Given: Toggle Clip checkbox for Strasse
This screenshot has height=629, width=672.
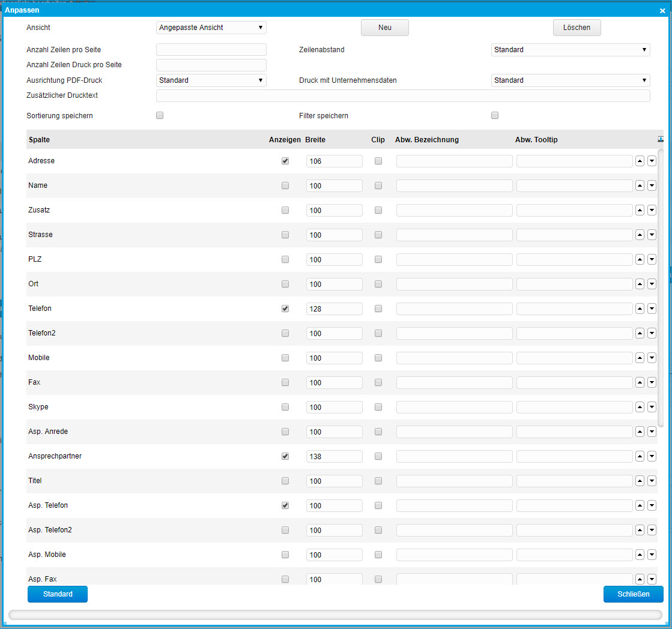Looking at the screenshot, I should (378, 235).
